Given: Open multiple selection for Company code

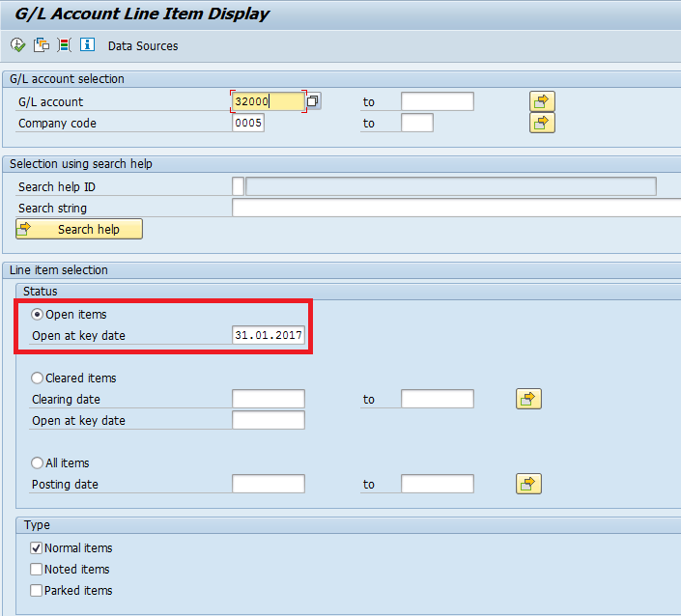Looking at the screenshot, I should coord(542,123).
